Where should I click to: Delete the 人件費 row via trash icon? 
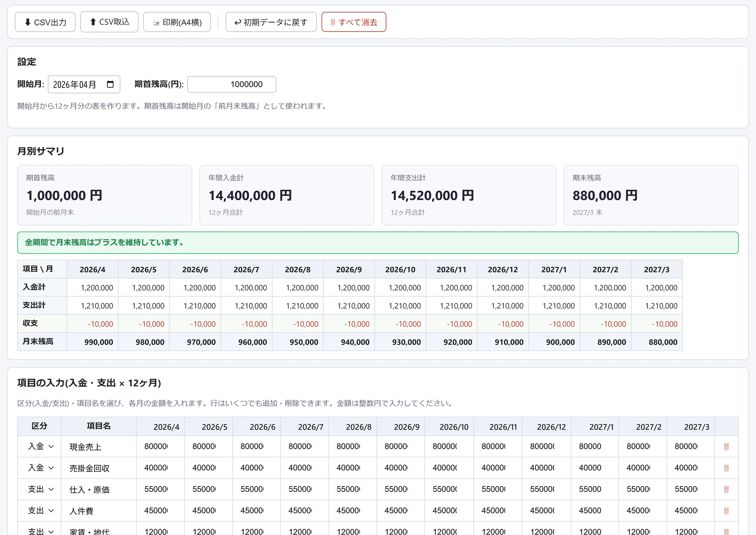tap(726, 511)
